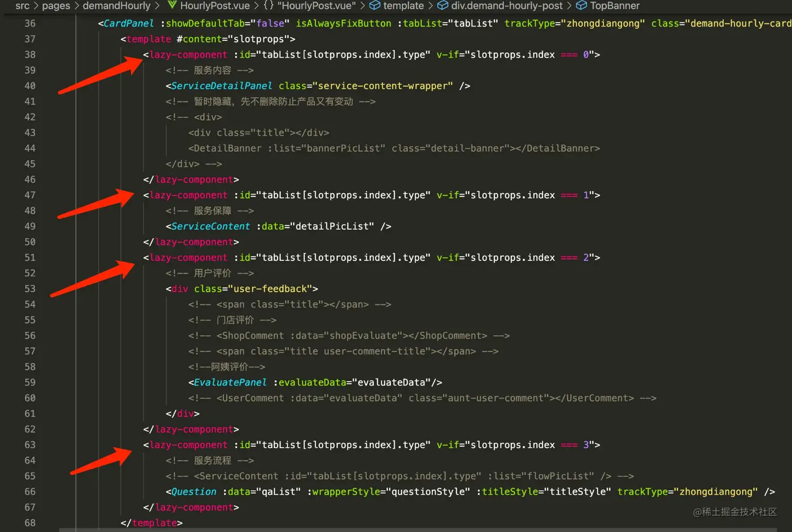Click closing lazy-component tag on line 46
Viewport: 792px width, 532px height.
click(191, 180)
